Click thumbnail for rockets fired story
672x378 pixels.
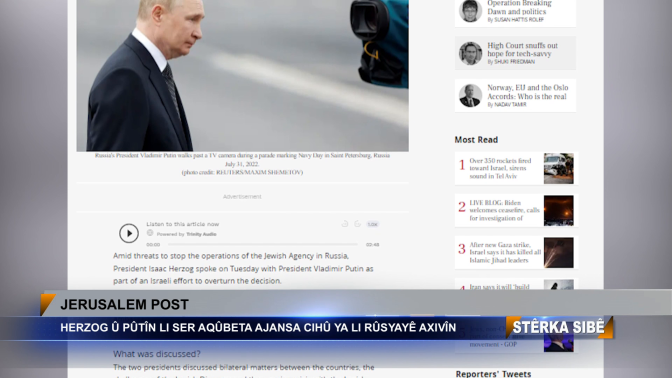pyautogui.click(x=558, y=168)
